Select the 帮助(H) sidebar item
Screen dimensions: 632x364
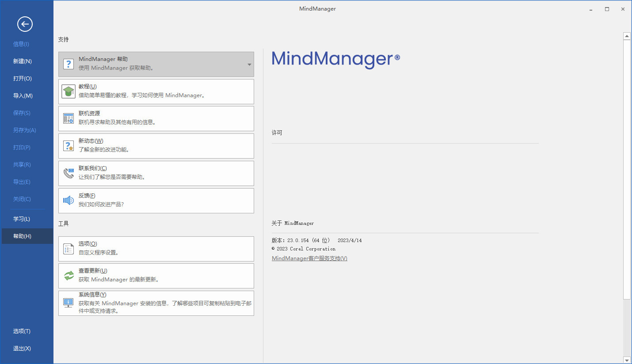click(x=27, y=236)
